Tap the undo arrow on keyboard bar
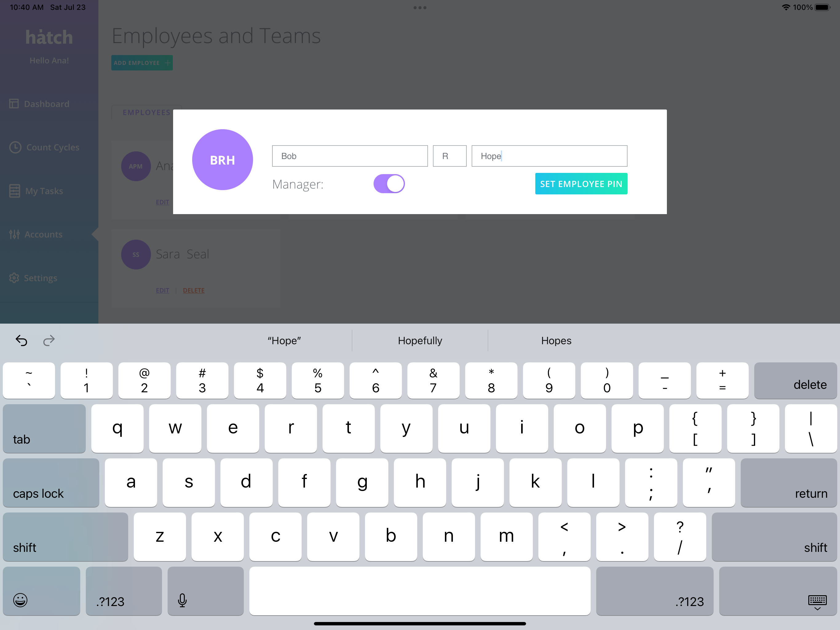 coord(22,341)
